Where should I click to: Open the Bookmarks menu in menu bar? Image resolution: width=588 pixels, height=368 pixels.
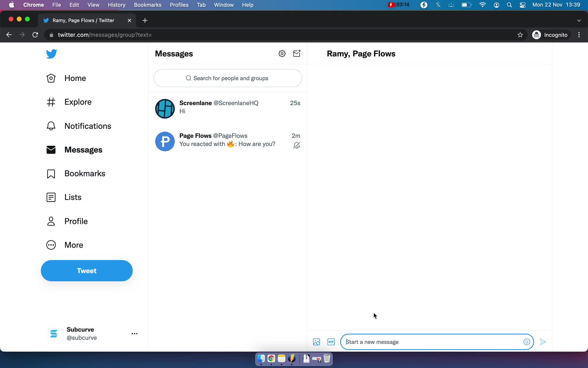click(x=148, y=5)
